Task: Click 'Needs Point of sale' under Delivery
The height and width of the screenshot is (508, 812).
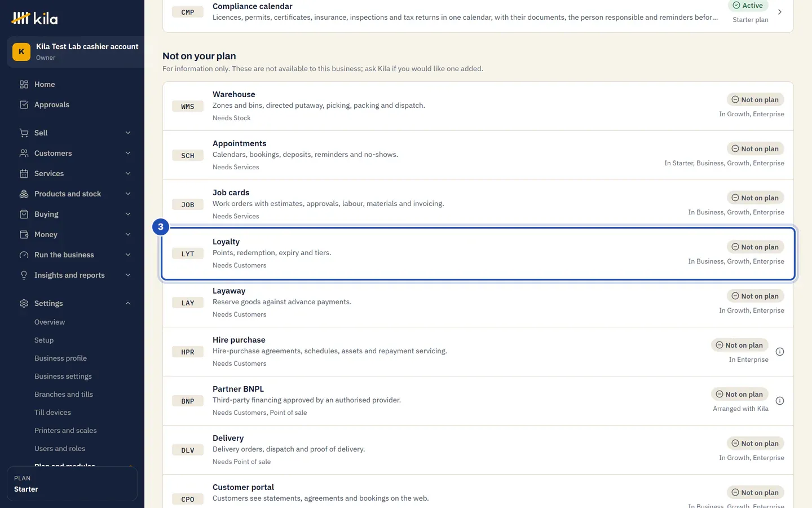Action: (241, 462)
